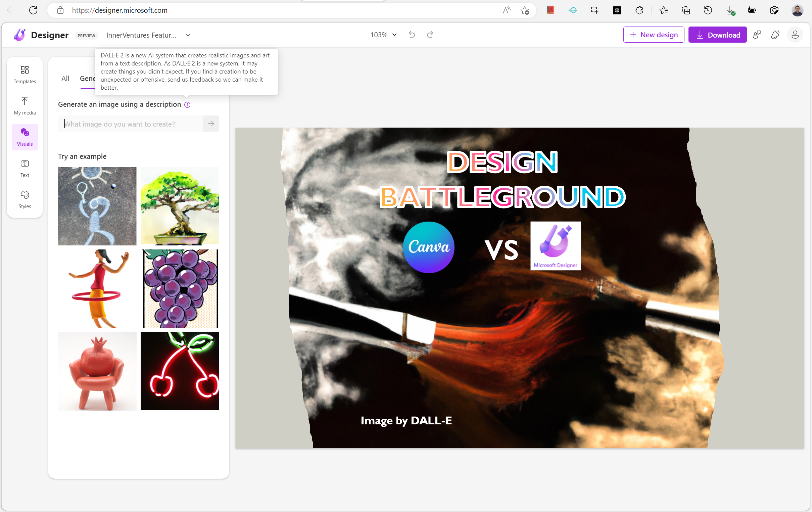Viewport: 812px width, 512px height.
Task: Click the share feedback icon near Download
Action: [x=757, y=35]
